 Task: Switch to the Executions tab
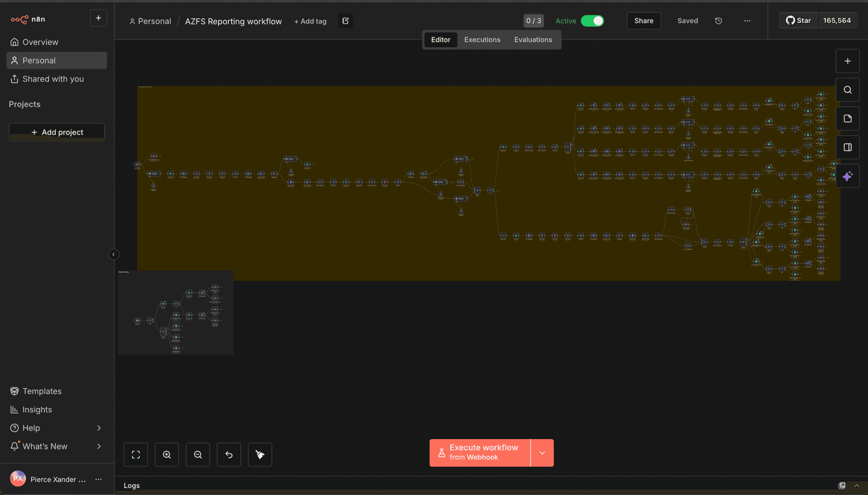pyautogui.click(x=482, y=40)
